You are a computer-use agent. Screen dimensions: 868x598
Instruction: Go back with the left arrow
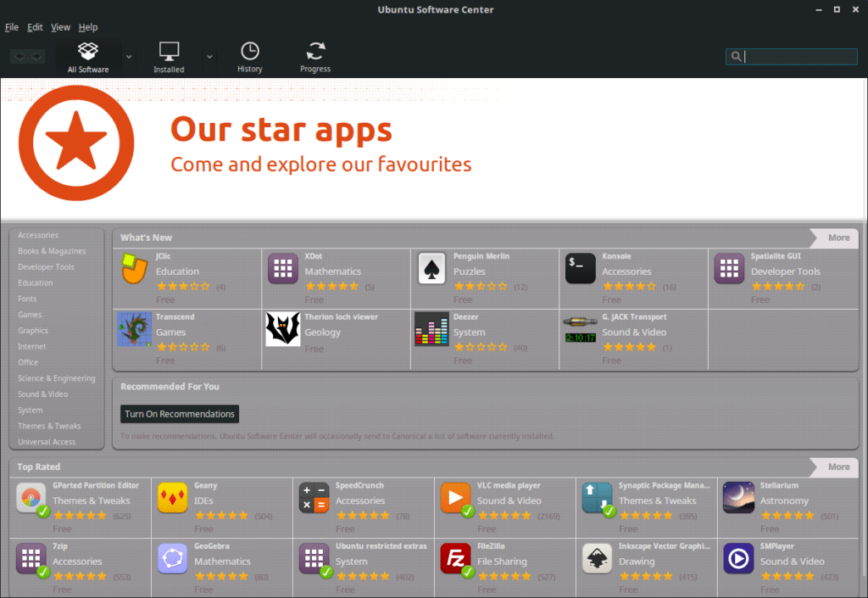(x=20, y=56)
